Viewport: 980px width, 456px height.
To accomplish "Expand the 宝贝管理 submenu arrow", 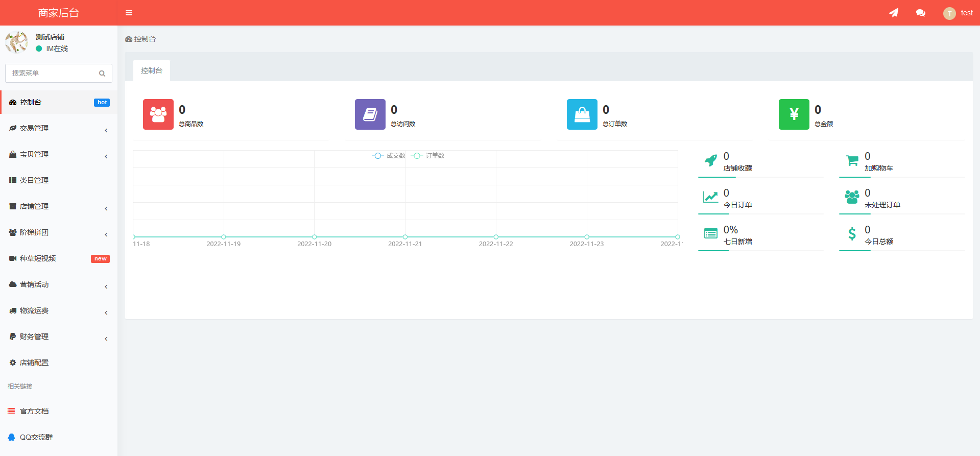I will (x=106, y=157).
